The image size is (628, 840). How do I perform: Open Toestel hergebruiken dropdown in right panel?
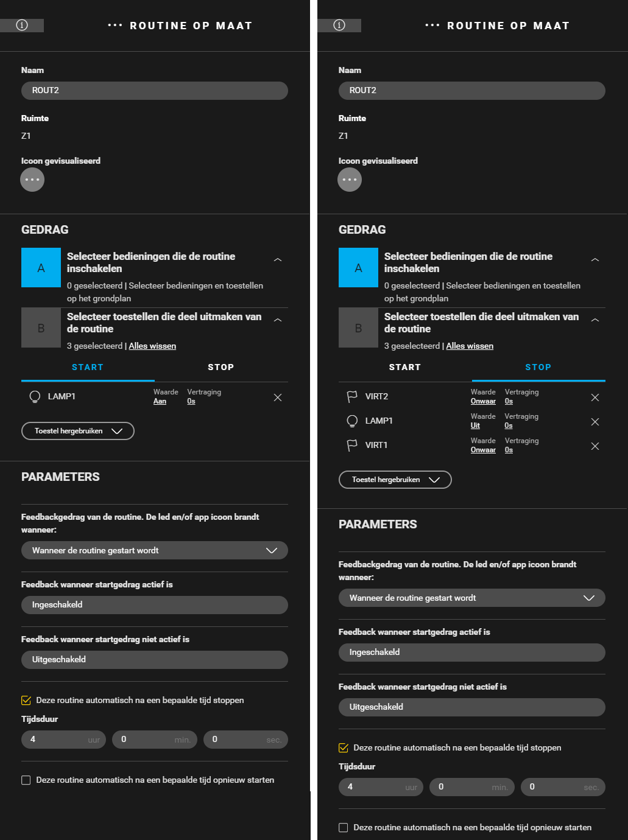click(395, 480)
